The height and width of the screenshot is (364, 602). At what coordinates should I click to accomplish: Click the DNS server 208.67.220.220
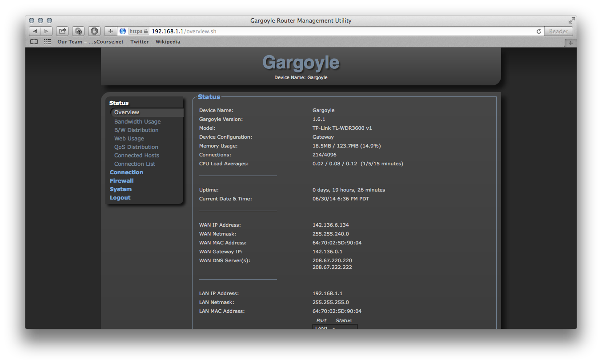click(x=332, y=260)
